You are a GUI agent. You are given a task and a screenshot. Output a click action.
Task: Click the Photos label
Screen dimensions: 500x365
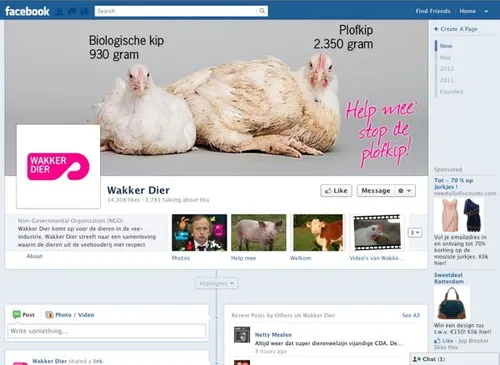click(181, 258)
